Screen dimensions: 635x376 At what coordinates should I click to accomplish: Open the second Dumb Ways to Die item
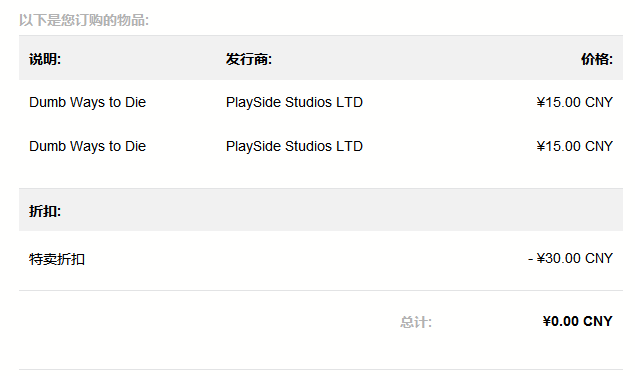pos(87,146)
